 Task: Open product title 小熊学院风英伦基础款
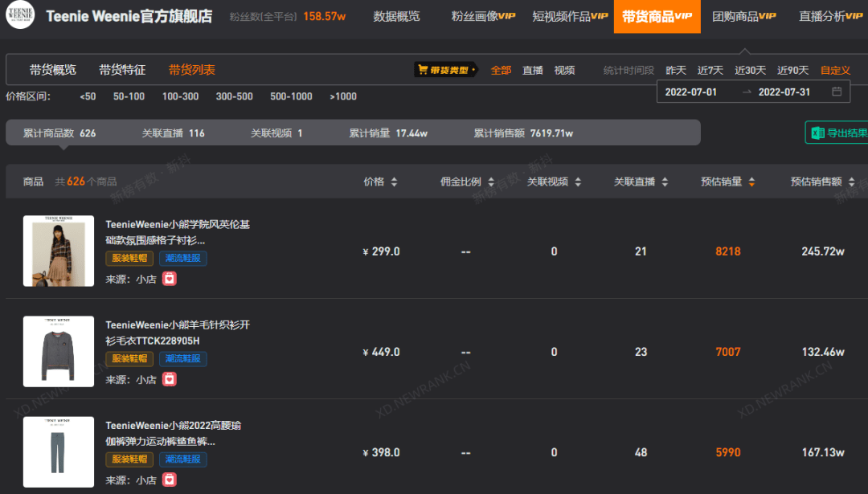click(x=178, y=232)
